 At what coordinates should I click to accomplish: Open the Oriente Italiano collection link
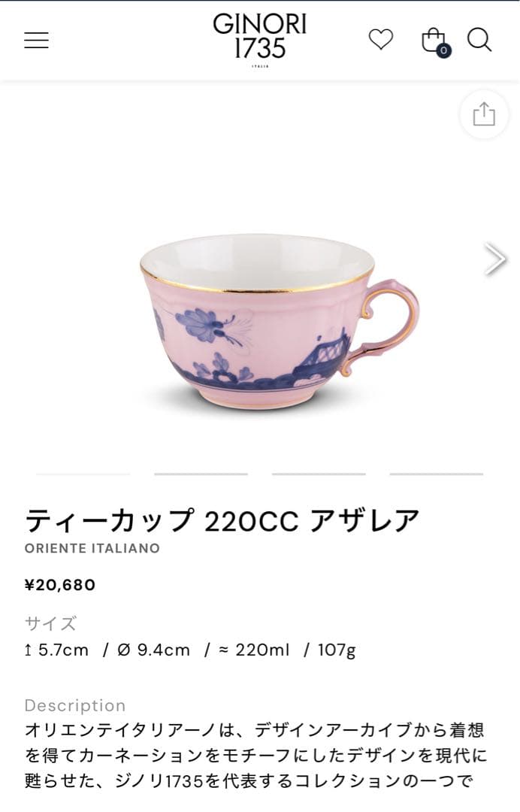click(92, 548)
